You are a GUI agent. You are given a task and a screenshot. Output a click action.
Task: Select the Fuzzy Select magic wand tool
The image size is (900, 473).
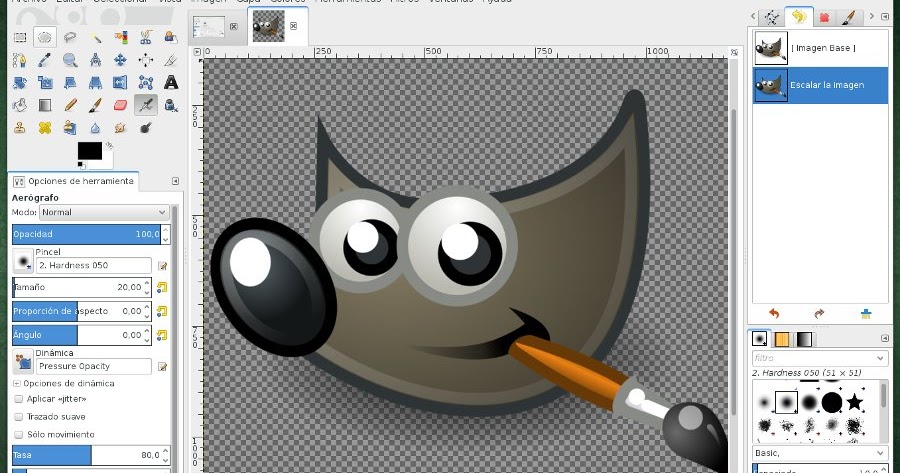tap(95, 38)
